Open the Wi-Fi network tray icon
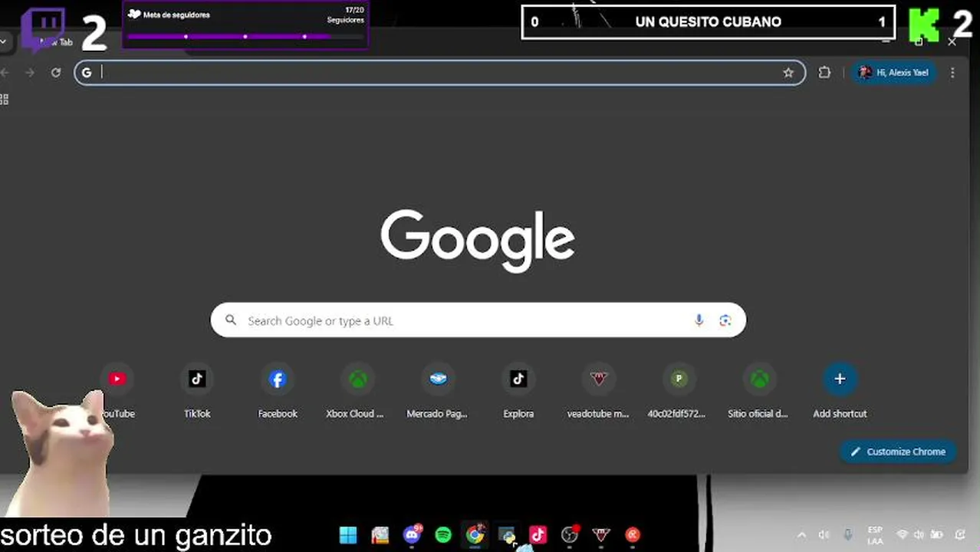The height and width of the screenshot is (552, 980). tap(903, 534)
